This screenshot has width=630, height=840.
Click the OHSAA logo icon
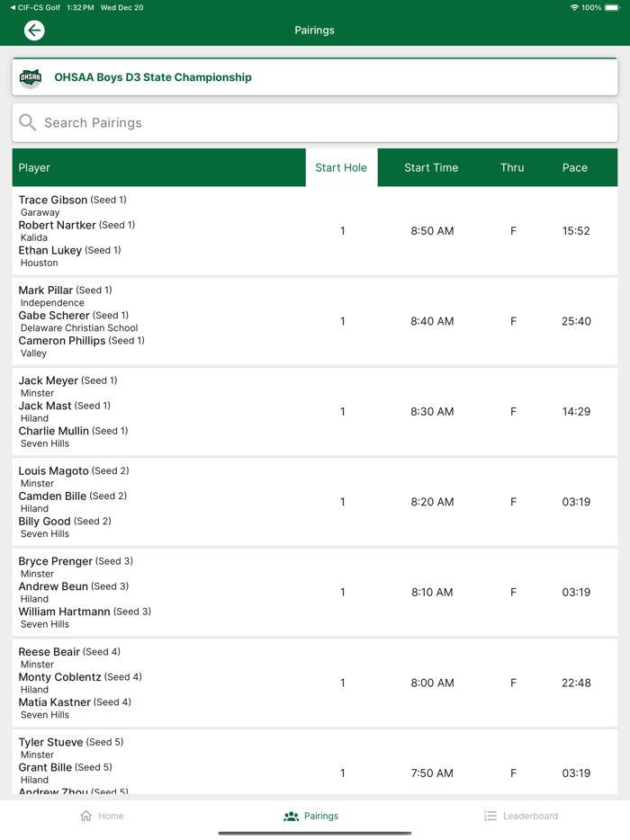[30, 77]
